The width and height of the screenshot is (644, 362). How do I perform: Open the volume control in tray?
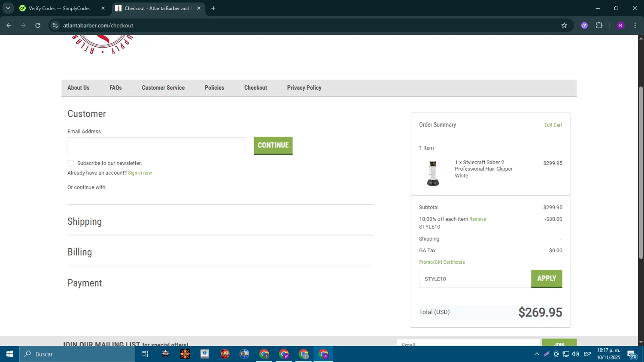[x=575, y=354]
